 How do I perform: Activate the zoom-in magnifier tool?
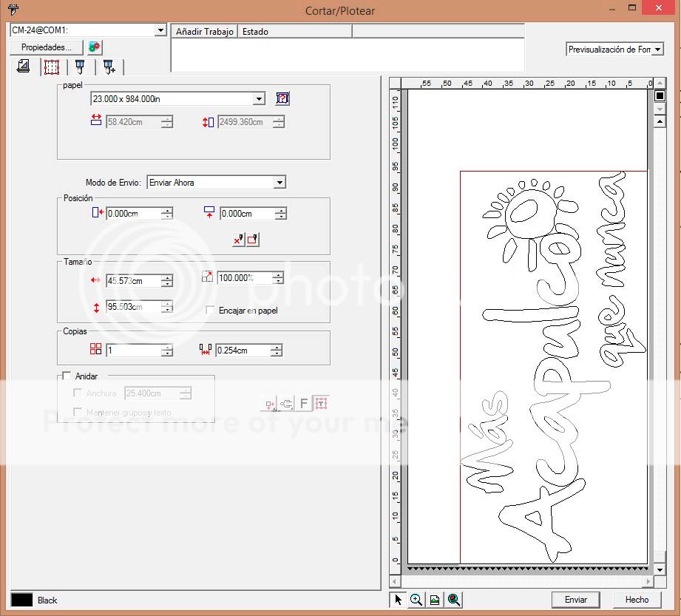point(416,600)
